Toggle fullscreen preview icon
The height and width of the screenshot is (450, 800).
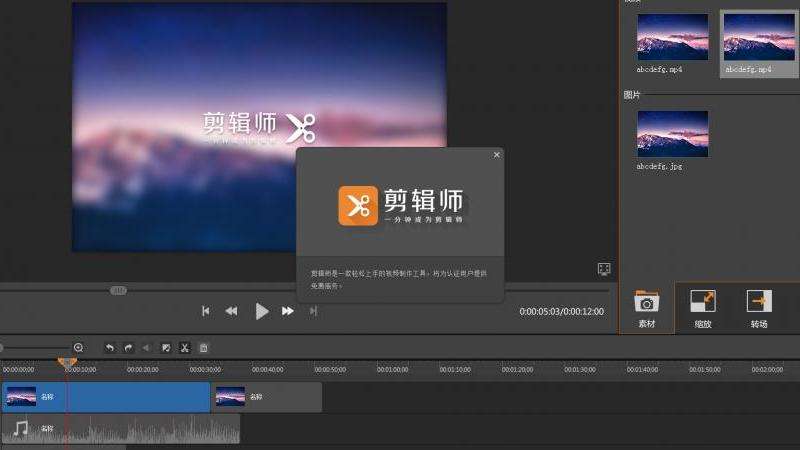coord(604,269)
